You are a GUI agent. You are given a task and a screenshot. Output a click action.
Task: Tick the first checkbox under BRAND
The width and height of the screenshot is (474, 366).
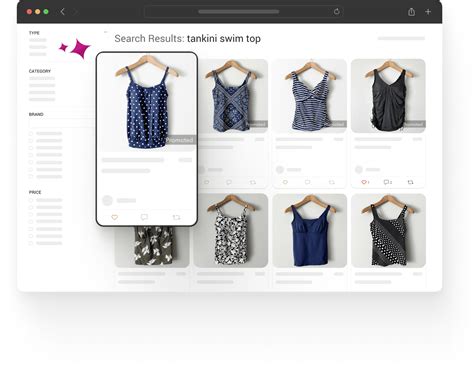click(x=31, y=134)
